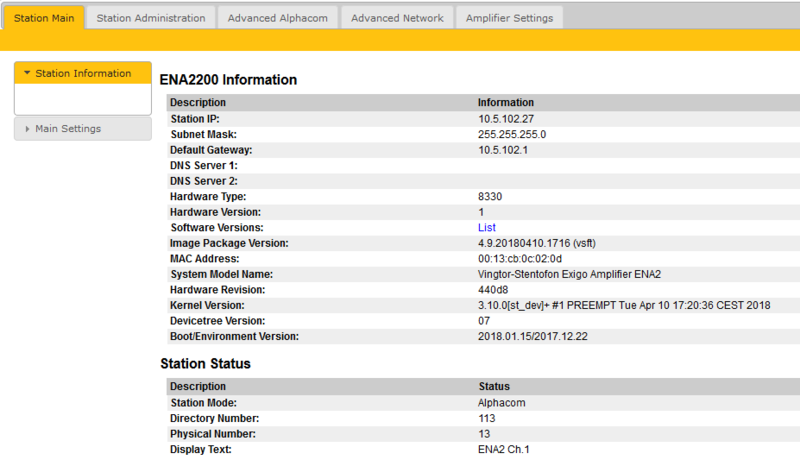Click the Station IP value 10.5.102.27
The height and width of the screenshot is (466, 800).
(505, 119)
